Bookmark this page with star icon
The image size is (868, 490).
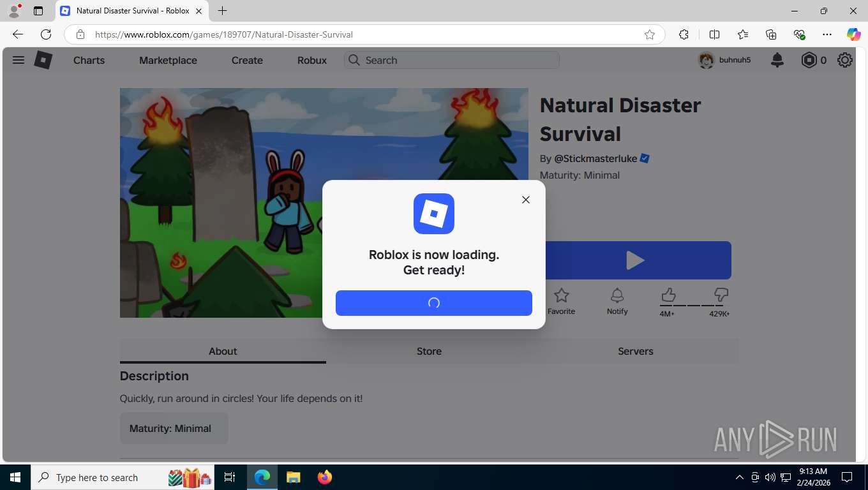click(650, 34)
